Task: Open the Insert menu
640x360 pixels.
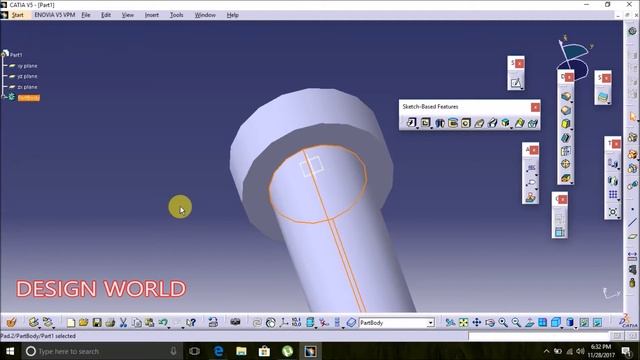Action: [x=151, y=15]
